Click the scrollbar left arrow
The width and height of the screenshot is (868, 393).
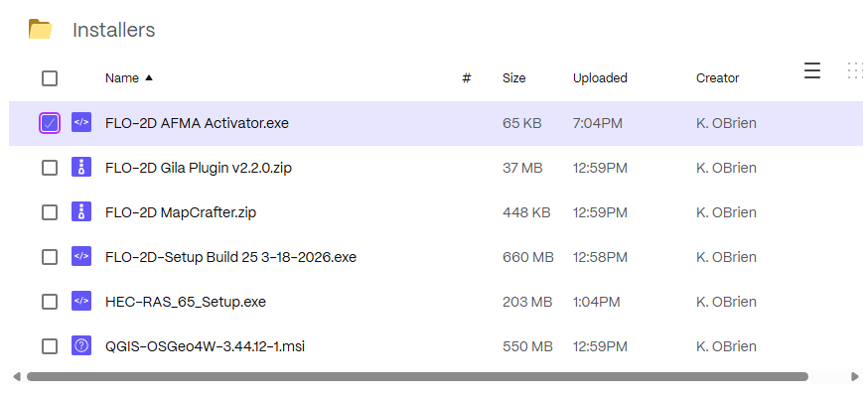click(17, 377)
